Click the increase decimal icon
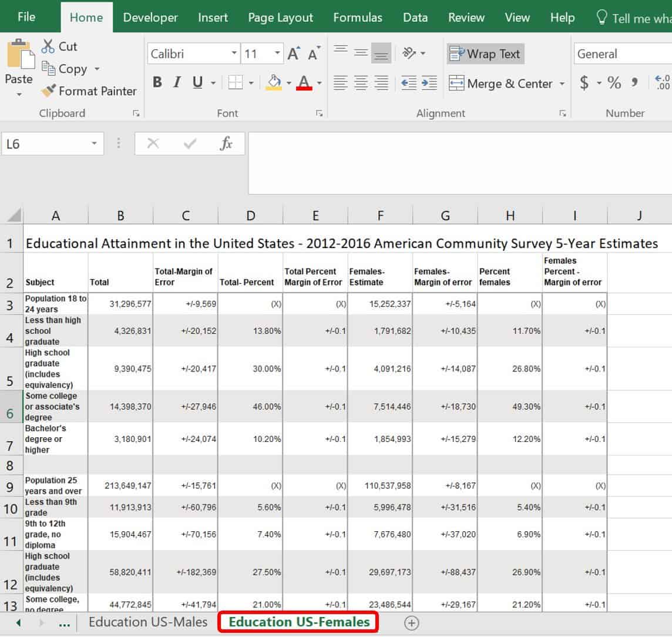The height and width of the screenshot is (637, 672). [x=662, y=82]
